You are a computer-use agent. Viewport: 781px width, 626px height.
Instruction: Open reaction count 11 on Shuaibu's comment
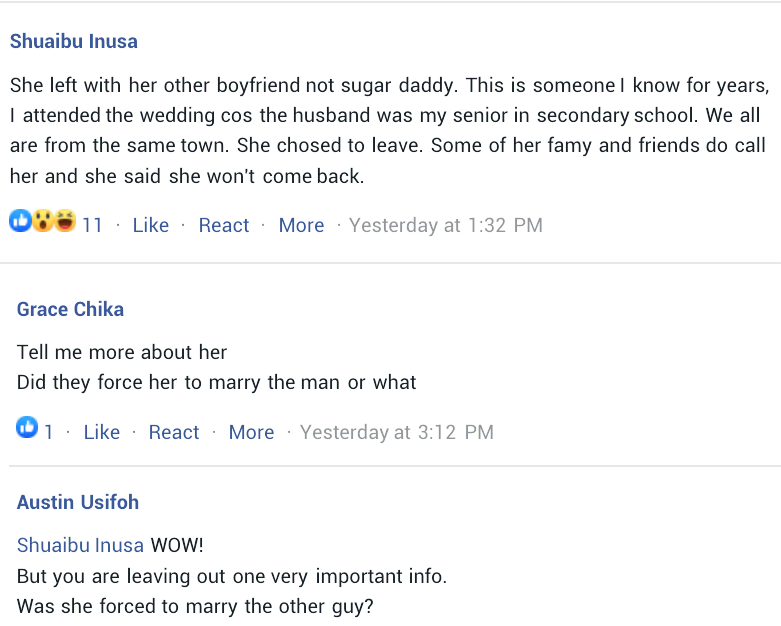point(92,225)
